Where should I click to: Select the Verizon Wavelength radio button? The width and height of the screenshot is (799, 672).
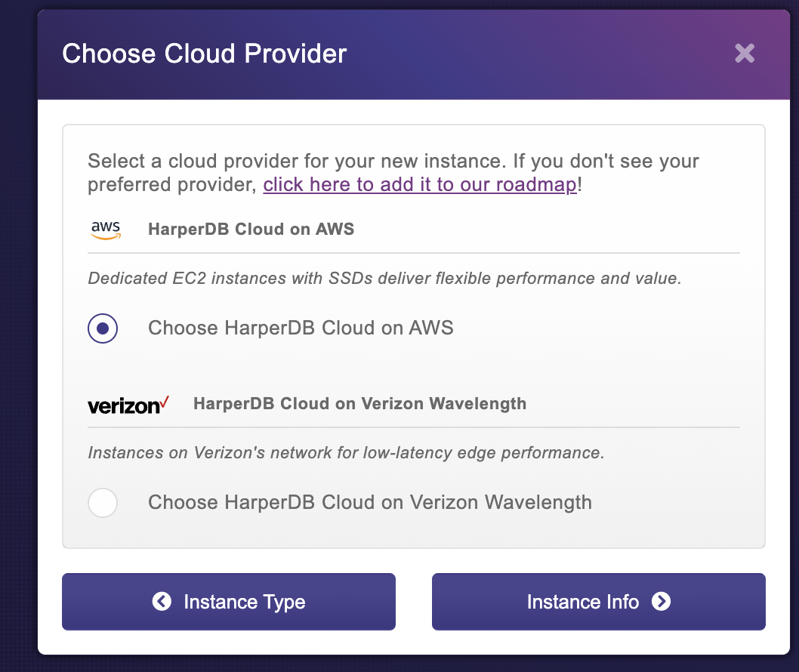pos(103,503)
